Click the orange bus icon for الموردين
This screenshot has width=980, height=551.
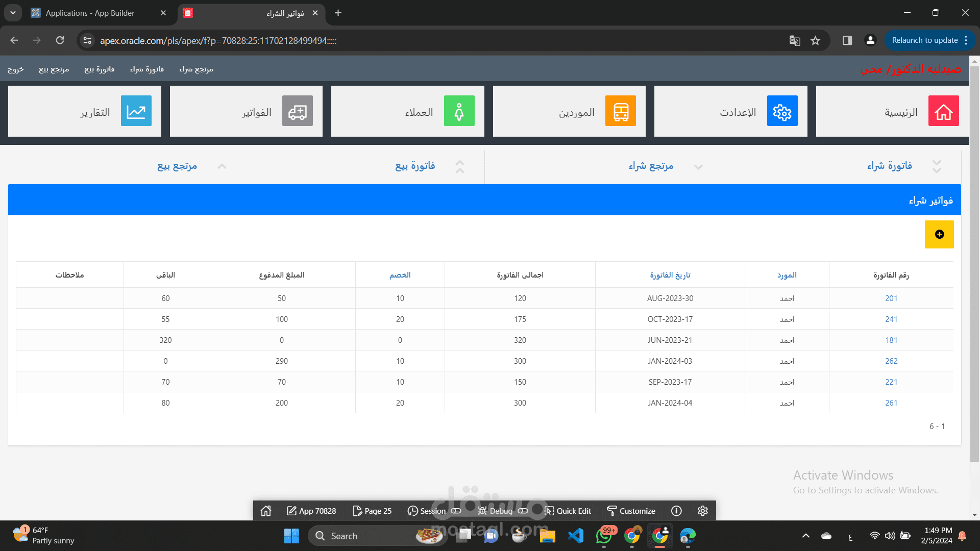pos(621,111)
